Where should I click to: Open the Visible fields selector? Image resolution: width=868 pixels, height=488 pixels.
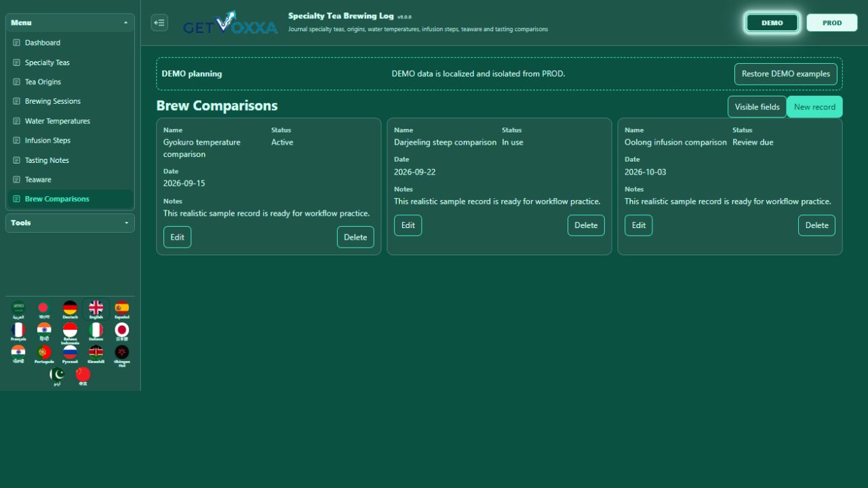(757, 107)
